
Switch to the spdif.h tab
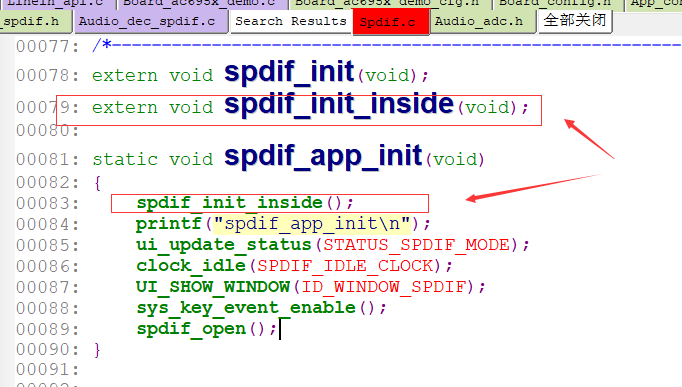click(35, 21)
